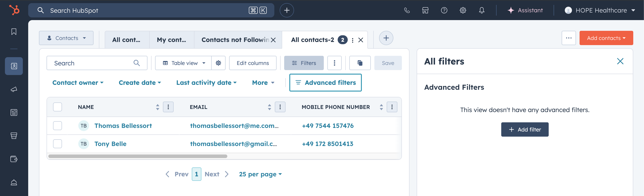Check the Tony Belle row checkbox
The width and height of the screenshot is (644, 196).
point(58,144)
